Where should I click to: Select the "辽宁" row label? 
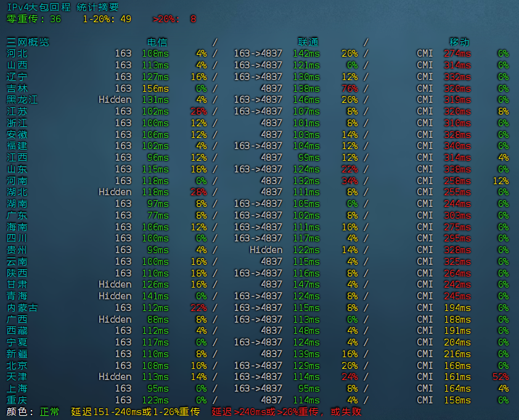click(x=17, y=77)
